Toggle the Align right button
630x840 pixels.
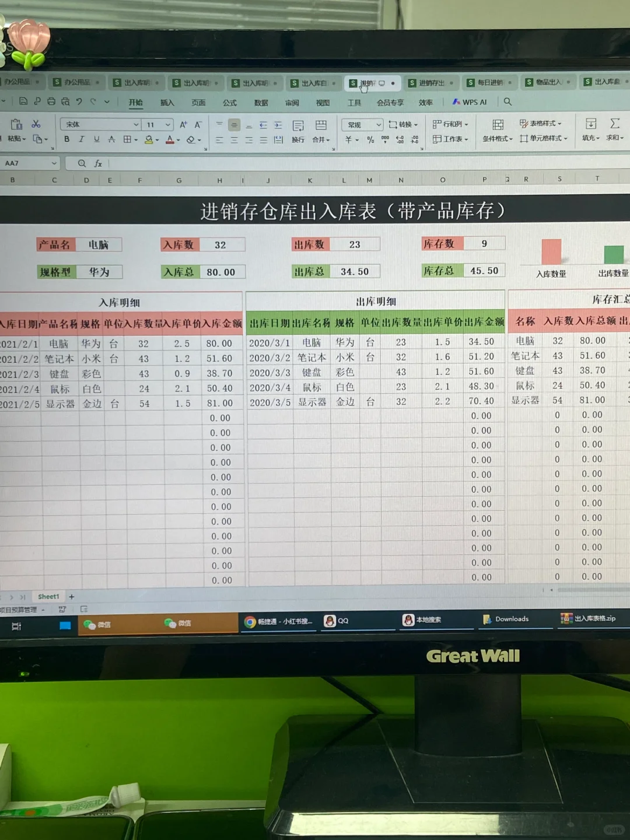[249, 140]
